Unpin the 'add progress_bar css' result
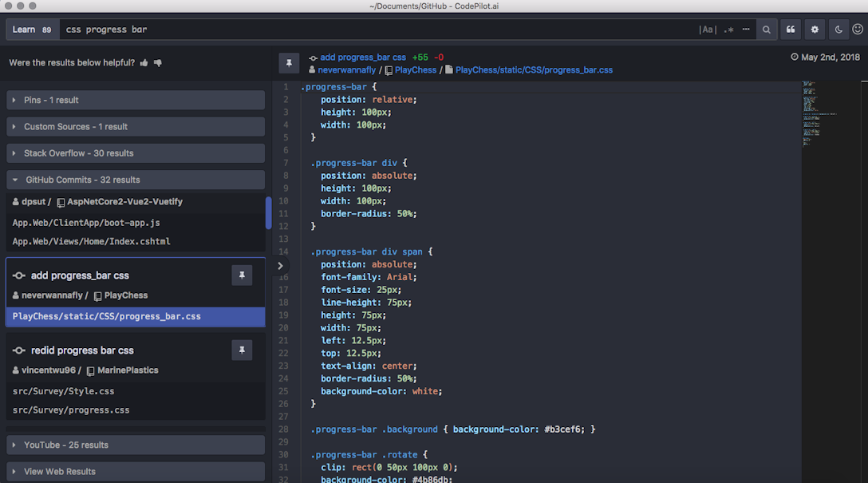Screen dimensions: 868x483 pos(242,275)
